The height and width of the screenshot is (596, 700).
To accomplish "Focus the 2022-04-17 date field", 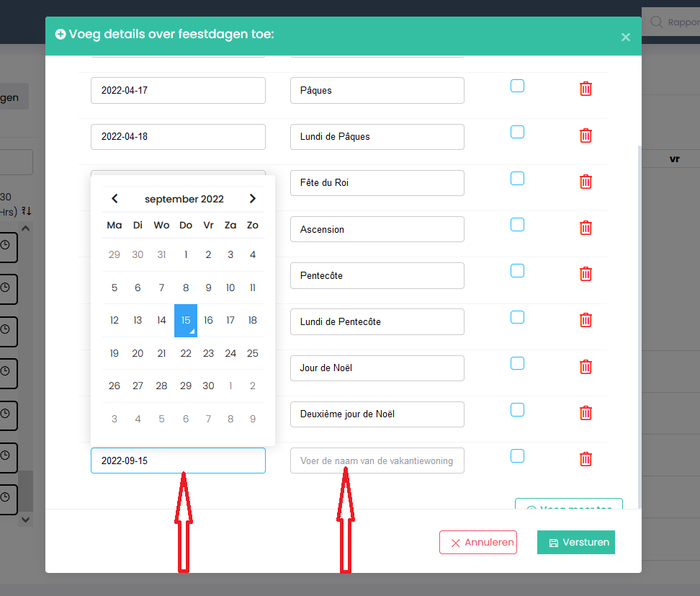I will tap(178, 90).
